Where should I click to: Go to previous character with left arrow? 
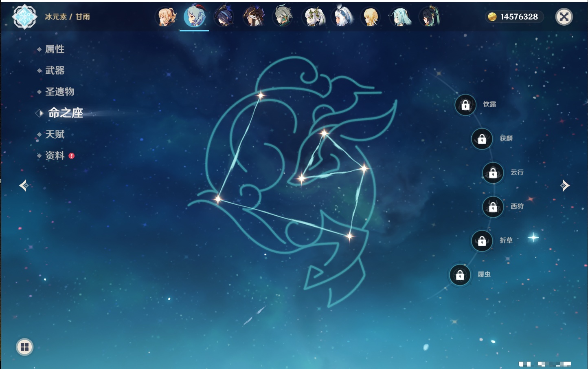pyautogui.click(x=24, y=186)
